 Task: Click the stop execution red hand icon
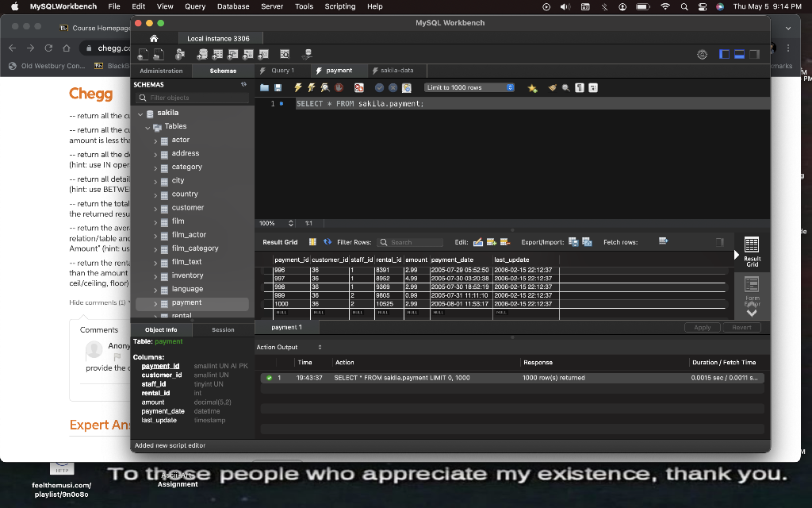[339, 88]
